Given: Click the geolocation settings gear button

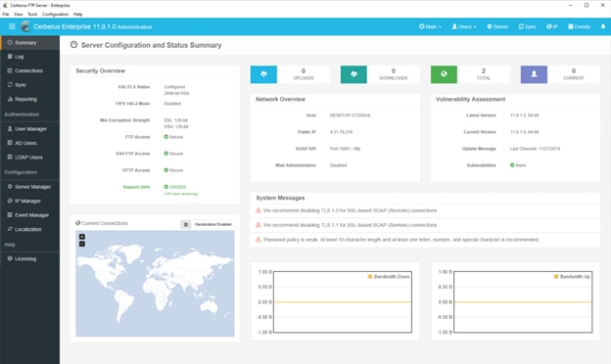Looking at the screenshot, I should (186, 225).
